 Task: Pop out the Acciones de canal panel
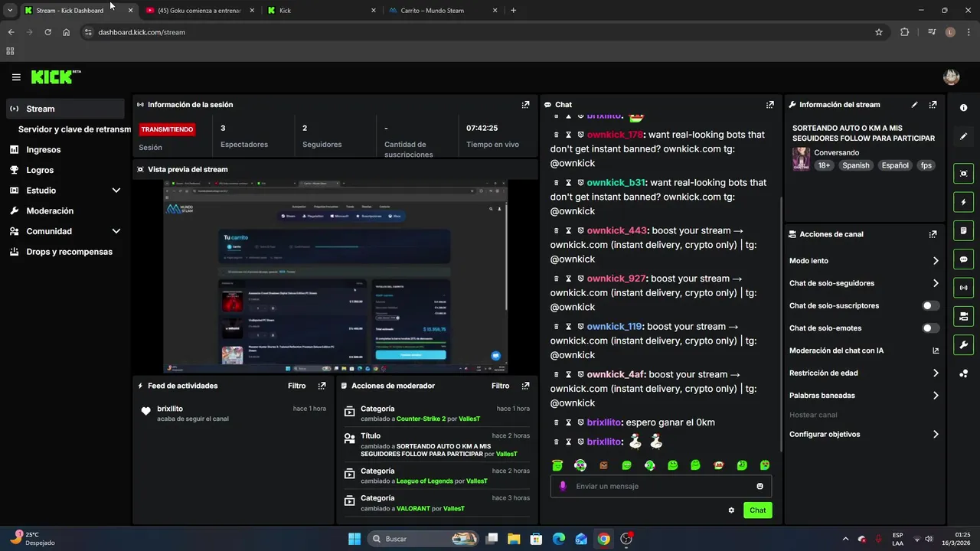(933, 234)
